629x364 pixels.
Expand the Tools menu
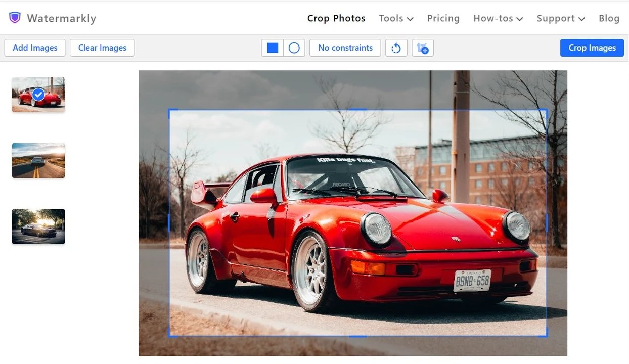click(x=396, y=18)
